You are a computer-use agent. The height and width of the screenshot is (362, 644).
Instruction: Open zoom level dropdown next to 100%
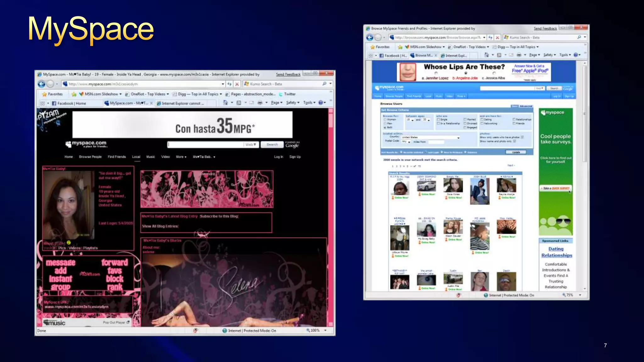pyautogui.click(x=325, y=330)
